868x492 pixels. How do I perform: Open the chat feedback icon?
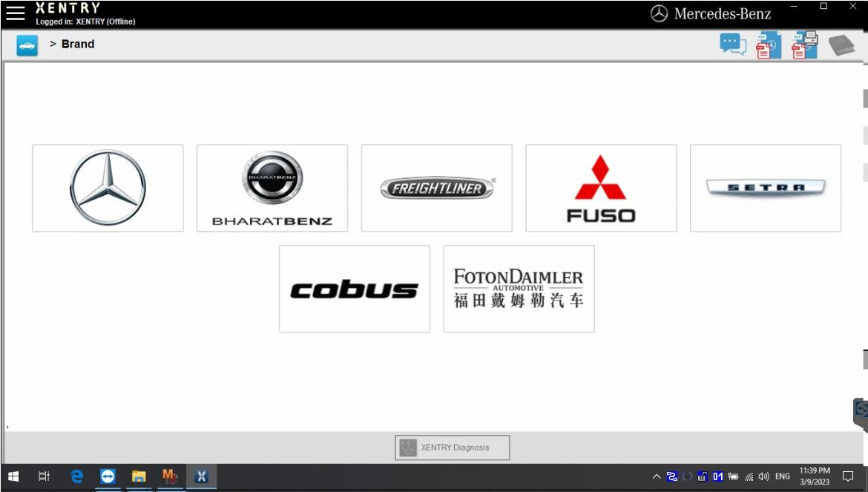[733, 45]
